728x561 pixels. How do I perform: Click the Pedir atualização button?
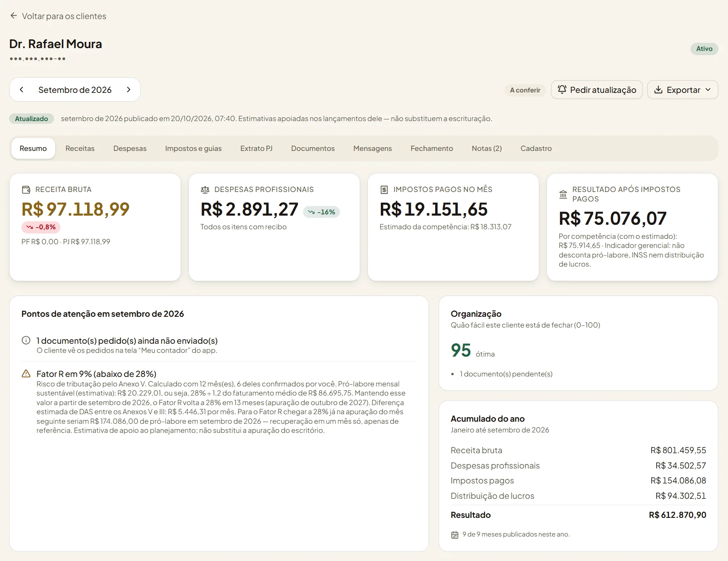[x=597, y=90]
